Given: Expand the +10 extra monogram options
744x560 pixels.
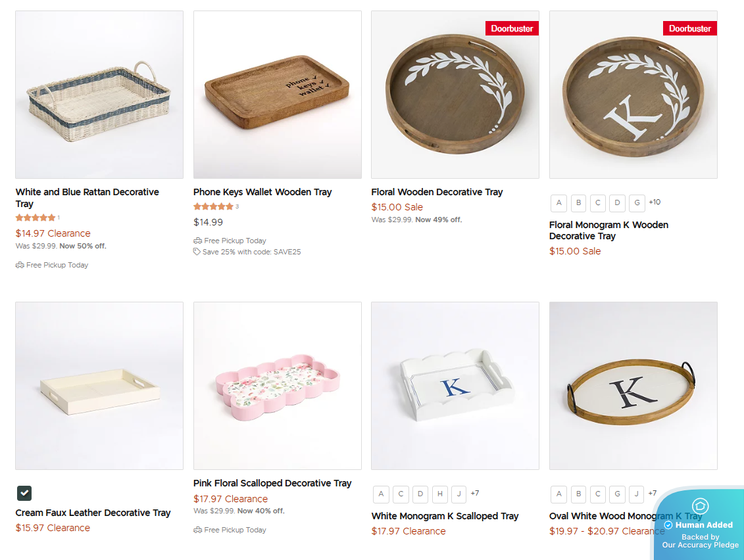Looking at the screenshot, I should click(x=655, y=202).
